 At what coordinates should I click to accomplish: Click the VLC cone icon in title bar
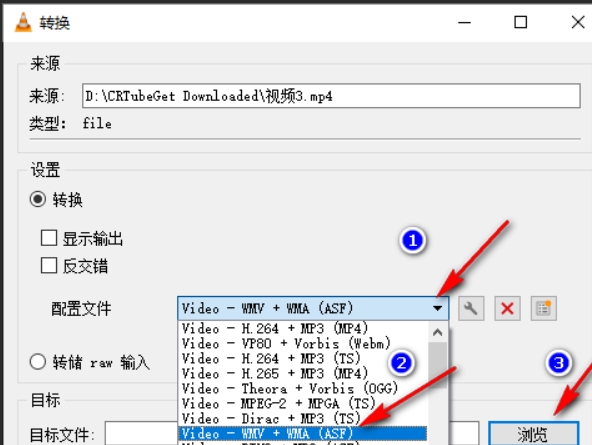click(x=23, y=22)
